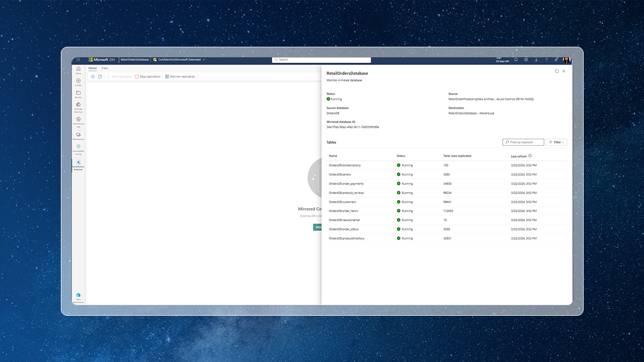Click the Stop replication button
The height and width of the screenshot is (362, 644).
click(147, 76)
